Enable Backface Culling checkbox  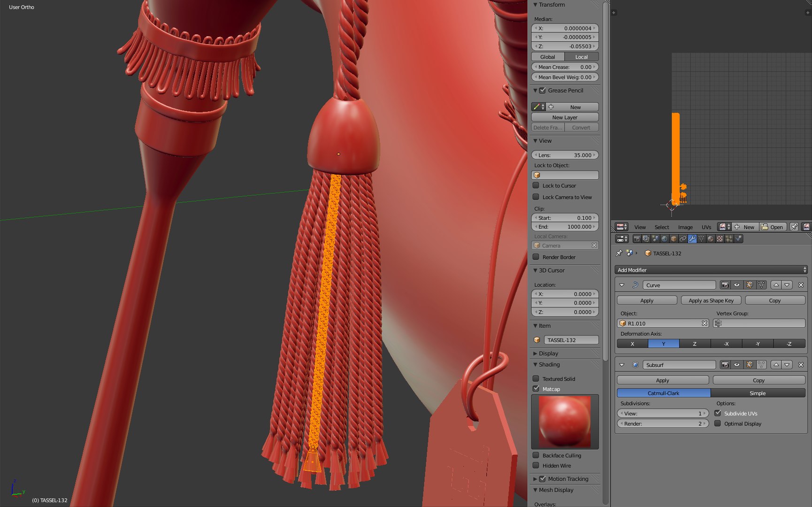click(536, 455)
